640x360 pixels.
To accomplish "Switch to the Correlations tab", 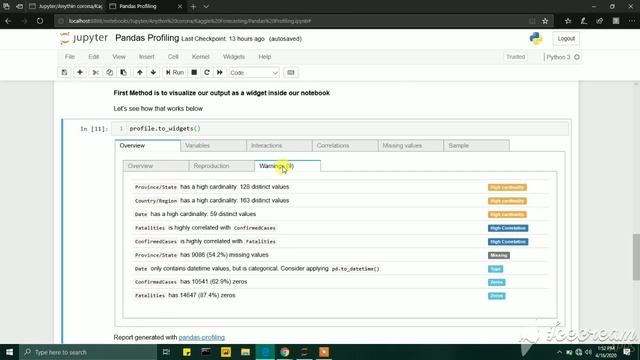I will tap(345, 146).
